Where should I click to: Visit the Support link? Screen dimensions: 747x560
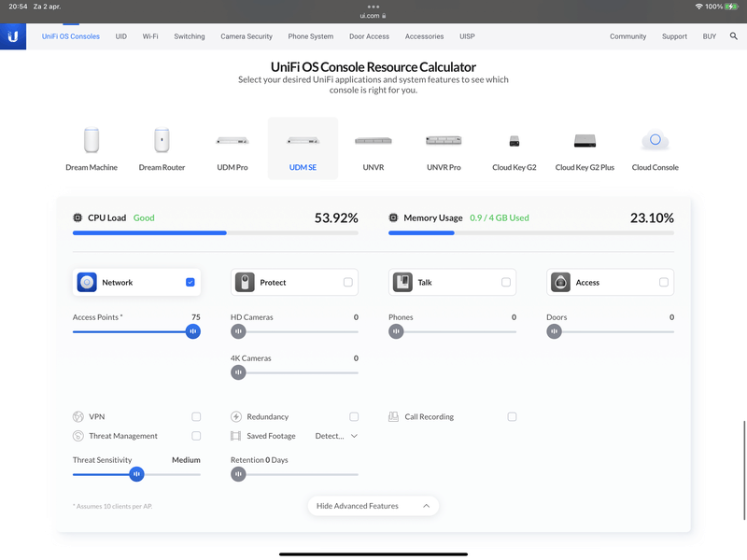(x=674, y=36)
